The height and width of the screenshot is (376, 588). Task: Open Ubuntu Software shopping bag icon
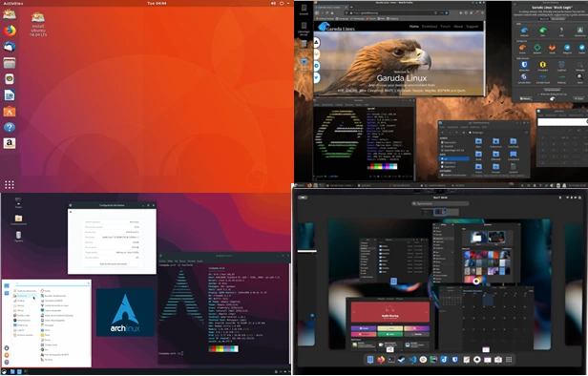[10, 112]
